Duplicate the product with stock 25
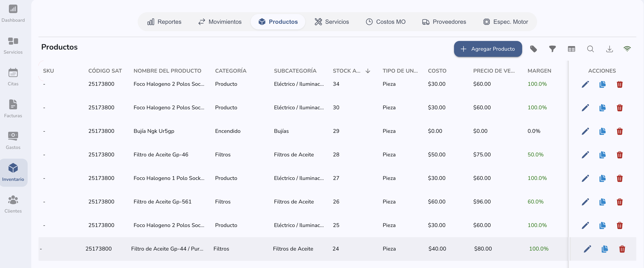 (602, 225)
